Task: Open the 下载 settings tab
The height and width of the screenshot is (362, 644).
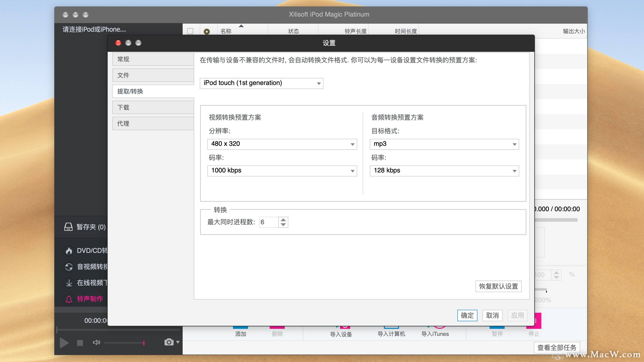Action: [153, 108]
